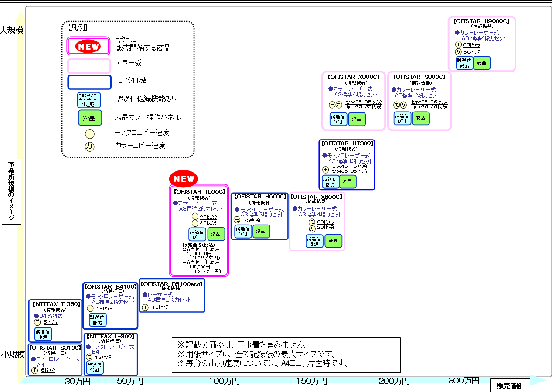Screen dimensions: 552x392
Task: Click the 販売価格 axis label box
Action: [x=510, y=385]
